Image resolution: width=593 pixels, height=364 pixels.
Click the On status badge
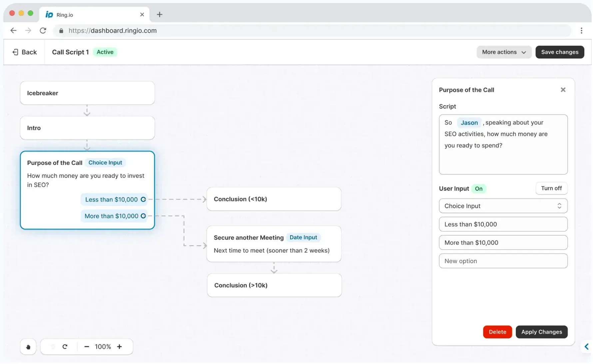[x=479, y=189]
